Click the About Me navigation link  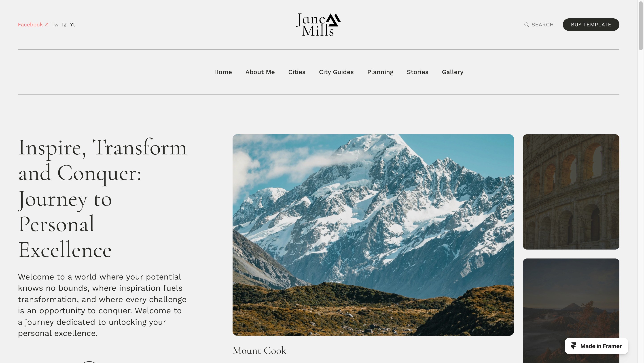point(260,72)
